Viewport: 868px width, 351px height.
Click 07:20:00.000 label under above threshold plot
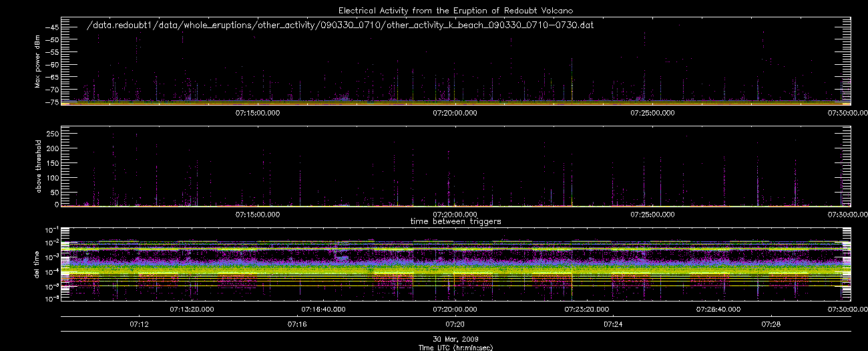tap(455, 215)
